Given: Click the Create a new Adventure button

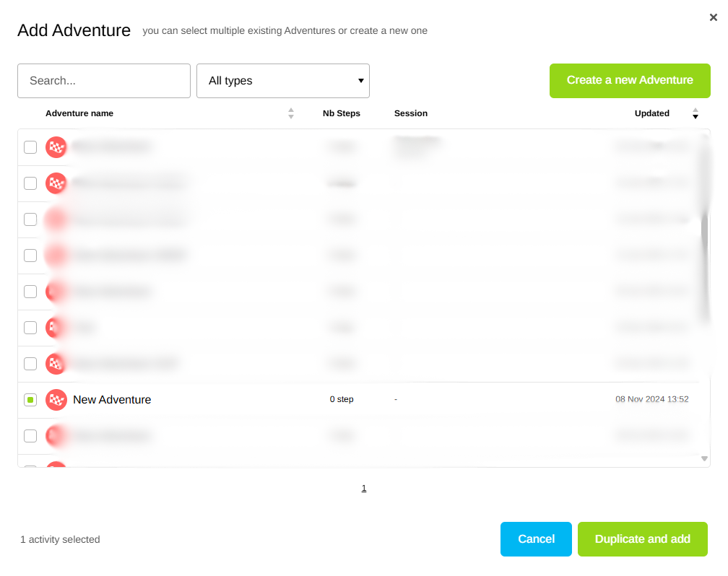Looking at the screenshot, I should coord(630,80).
